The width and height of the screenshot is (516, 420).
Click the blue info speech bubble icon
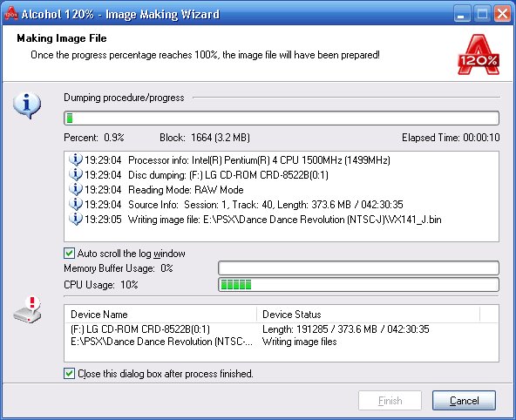pyautogui.click(x=27, y=105)
